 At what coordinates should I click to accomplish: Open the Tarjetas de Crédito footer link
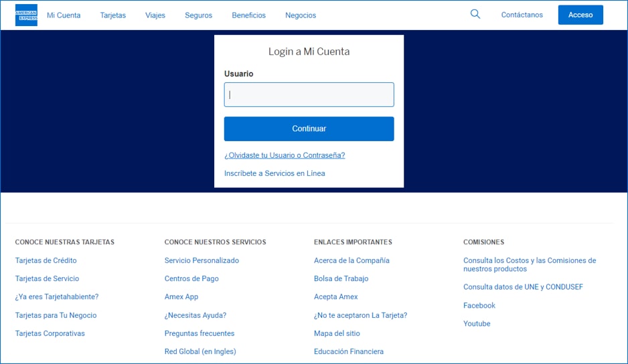pos(46,260)
